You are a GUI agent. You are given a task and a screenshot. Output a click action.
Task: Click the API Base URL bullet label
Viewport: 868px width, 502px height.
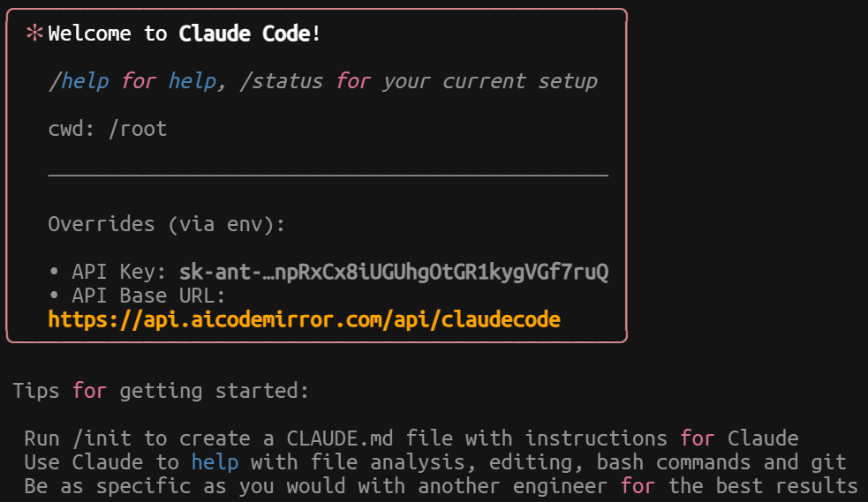coord(148,296)
